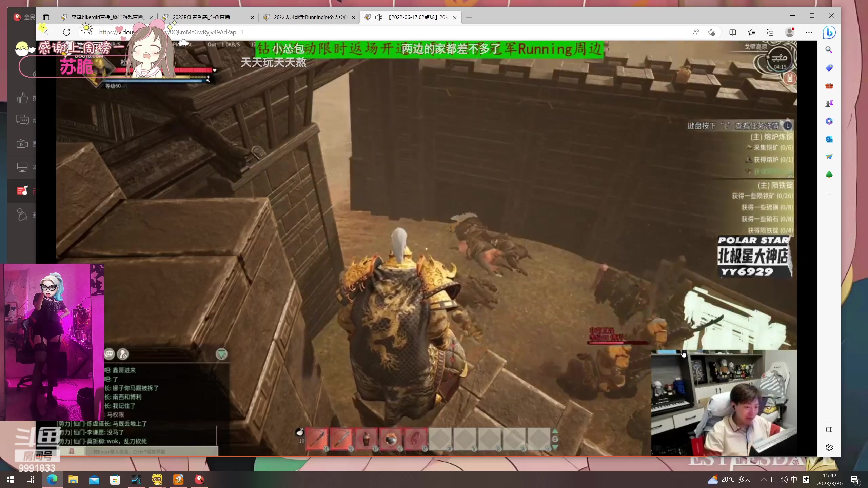Open Edge Settings and more menu
This screenshot has height=488, width=868.
pos(809,32)
